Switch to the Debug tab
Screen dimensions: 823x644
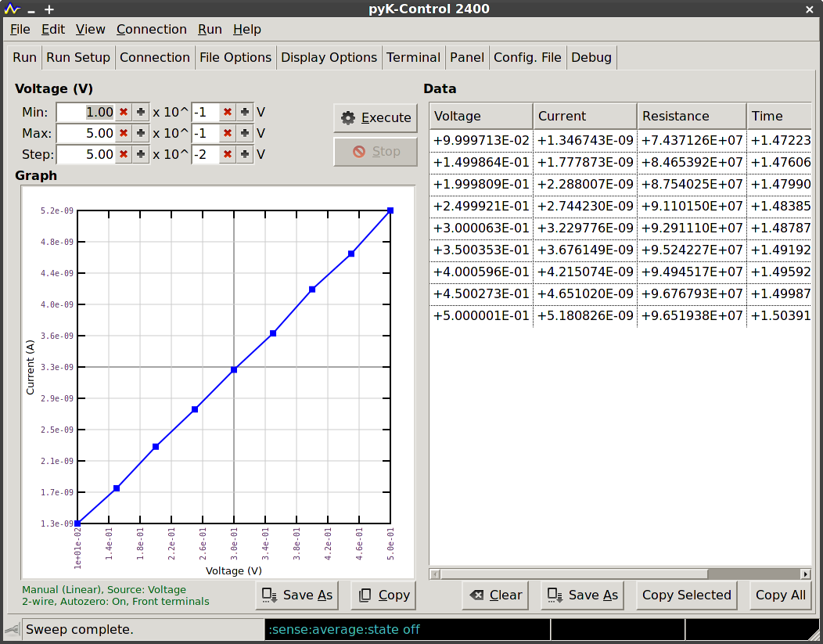coord(591,57)
